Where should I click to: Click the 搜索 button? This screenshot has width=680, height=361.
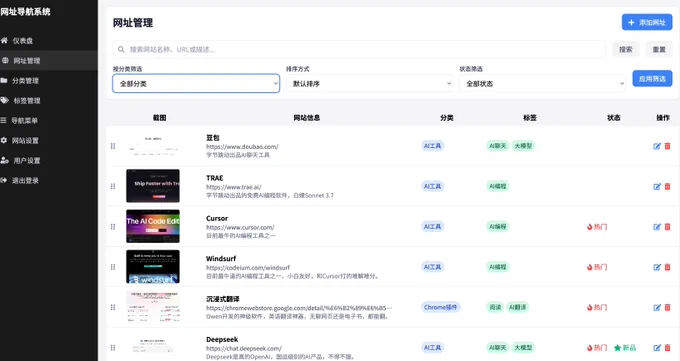pos(625,49)
